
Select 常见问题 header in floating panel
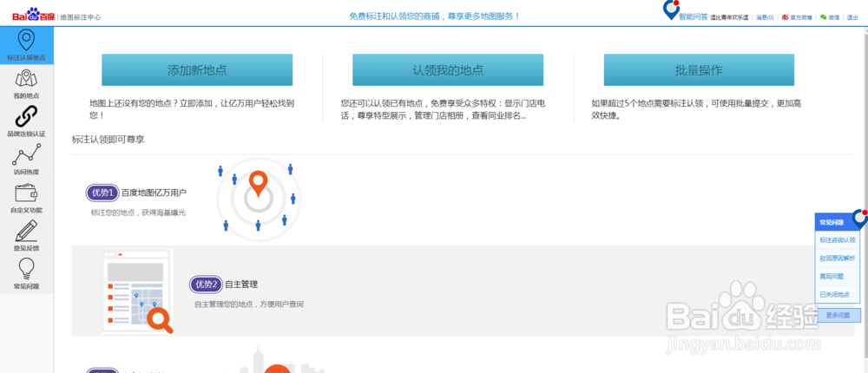coord(835,222)
